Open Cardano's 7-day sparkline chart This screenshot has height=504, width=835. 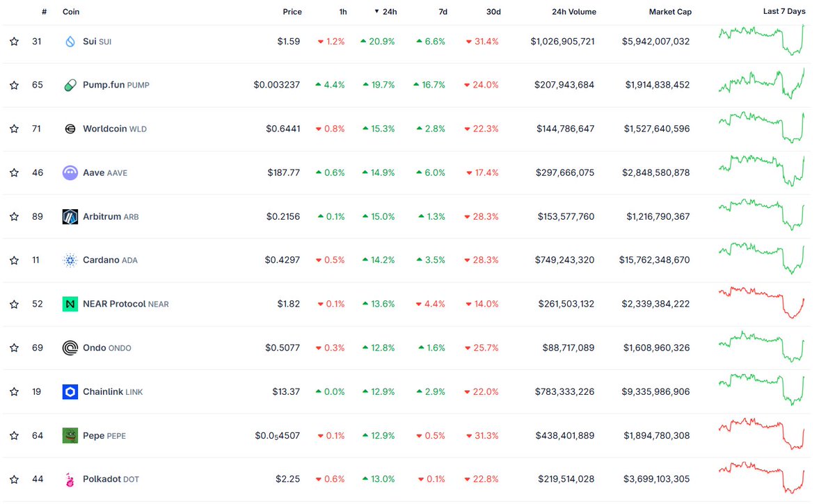[x=762, y=259]
